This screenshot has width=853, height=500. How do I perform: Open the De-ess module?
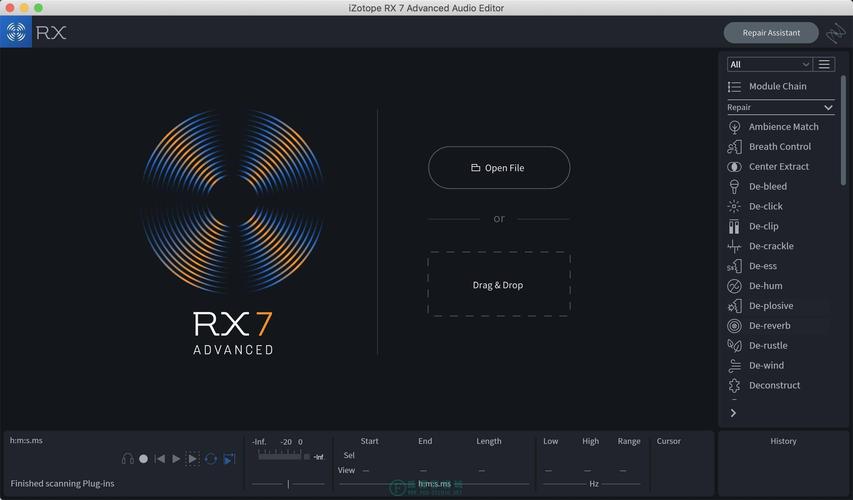coord(752,266)
